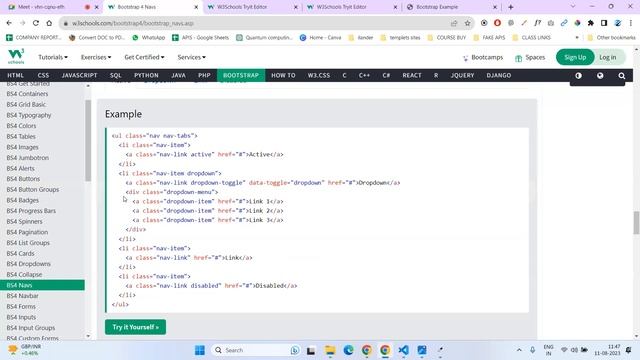Show hidden tray icons chevron
This screenshot has height=360, width=640.
click(x=519, y=350)
